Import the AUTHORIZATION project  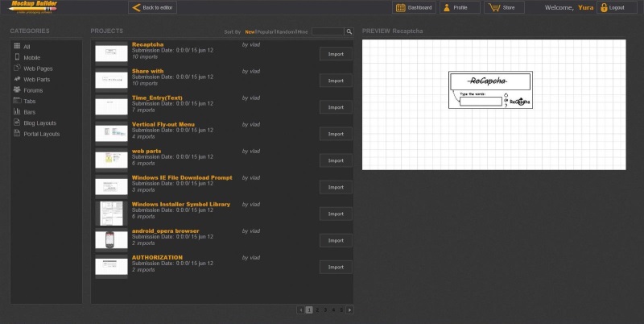(336, 268)
